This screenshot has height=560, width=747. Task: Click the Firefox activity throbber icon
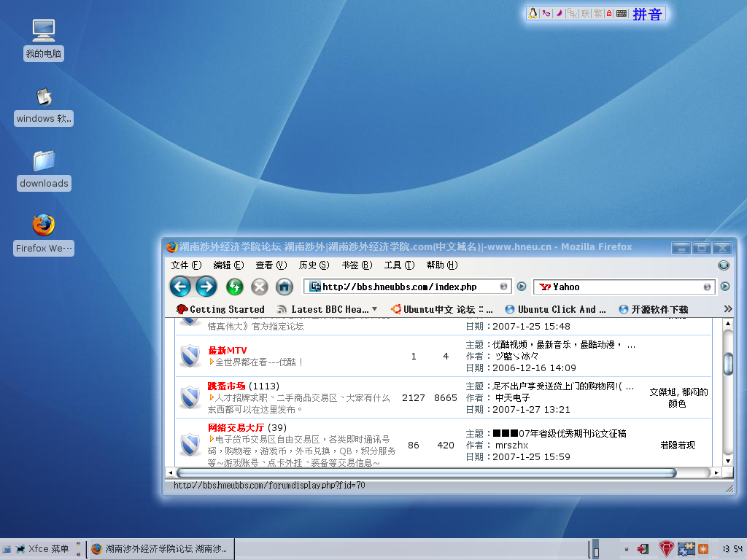[723, 265]
